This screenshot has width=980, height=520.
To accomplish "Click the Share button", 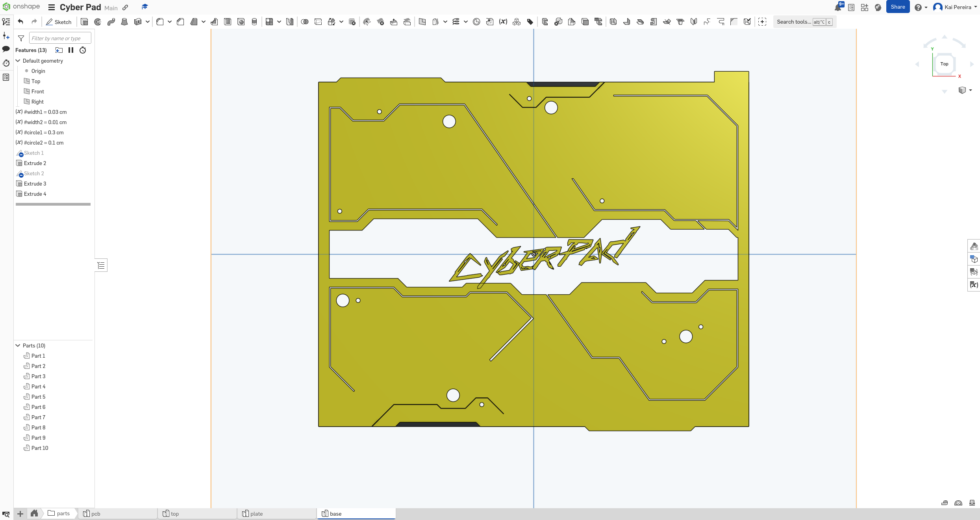I will point(898,7).
